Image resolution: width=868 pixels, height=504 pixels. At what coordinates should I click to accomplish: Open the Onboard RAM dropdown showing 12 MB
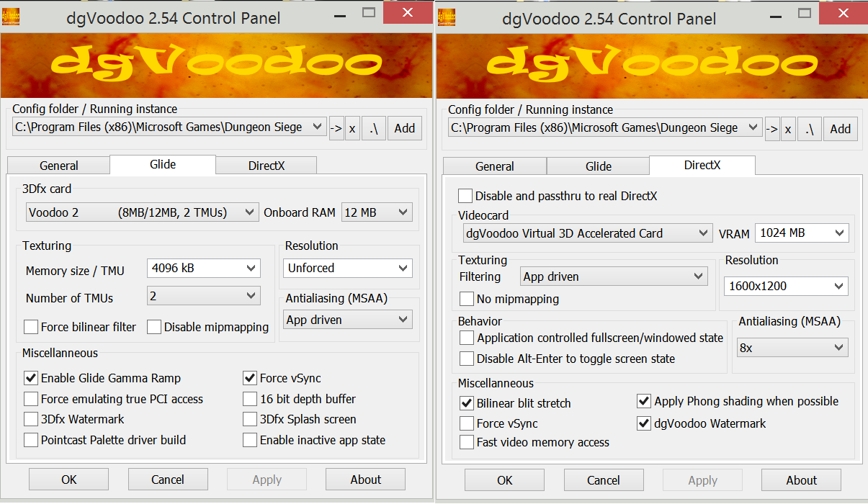pyautogui.click(x=377, y=212)
